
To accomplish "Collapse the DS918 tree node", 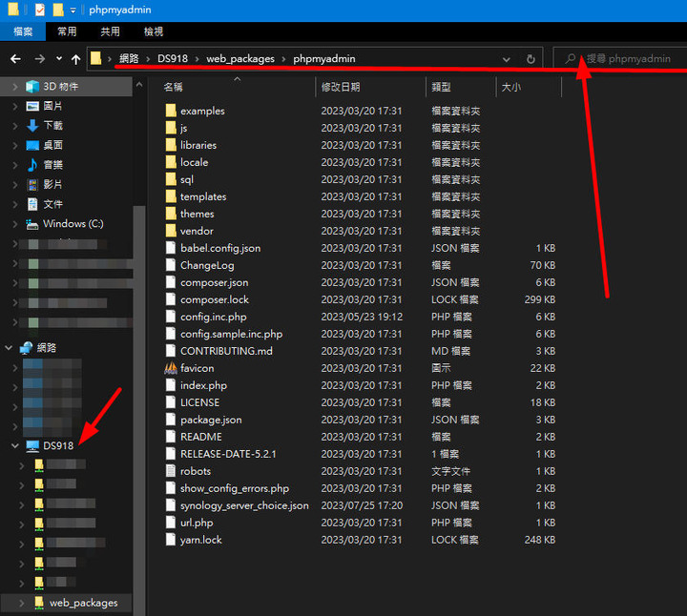I will (15, 445).
